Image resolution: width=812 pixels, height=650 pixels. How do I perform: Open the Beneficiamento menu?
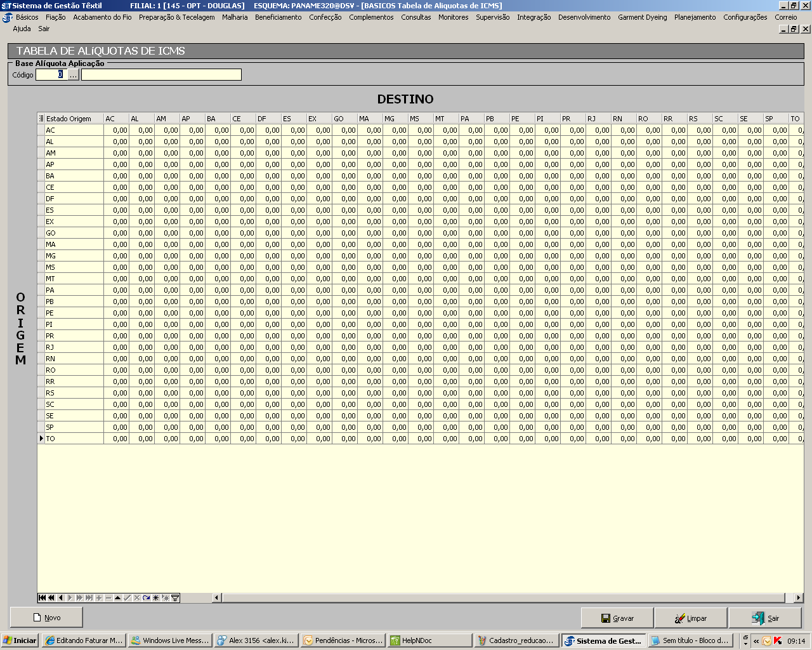tap(278, 17)
